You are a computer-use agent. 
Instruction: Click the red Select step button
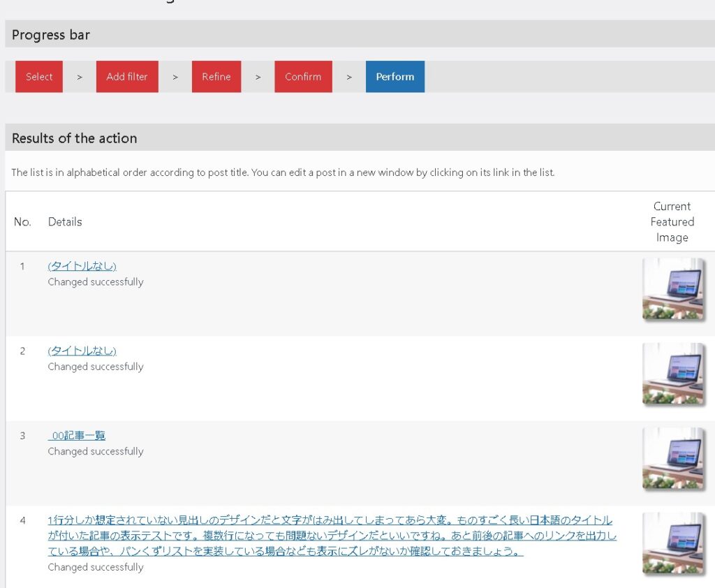pos(39,77)
